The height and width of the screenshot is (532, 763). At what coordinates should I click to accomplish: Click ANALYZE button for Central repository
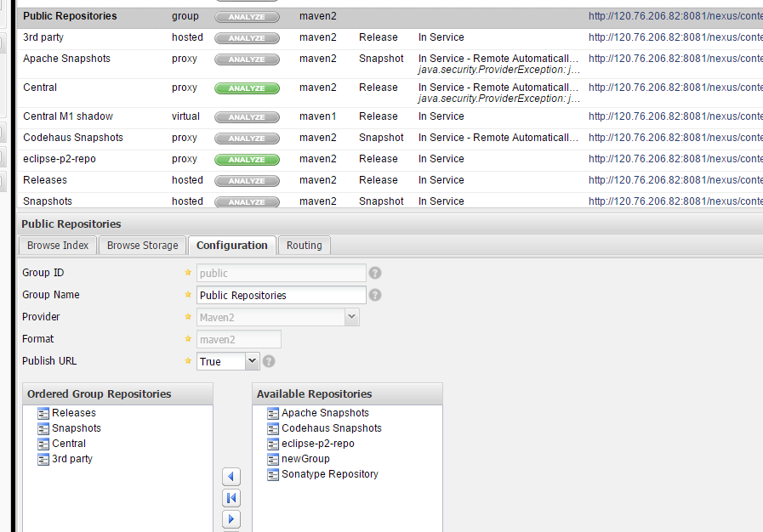click(248, 88)
